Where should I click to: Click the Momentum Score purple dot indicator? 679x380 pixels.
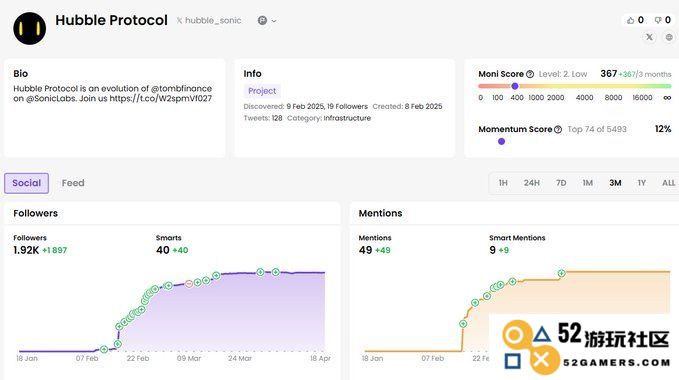tap(501, 142)
